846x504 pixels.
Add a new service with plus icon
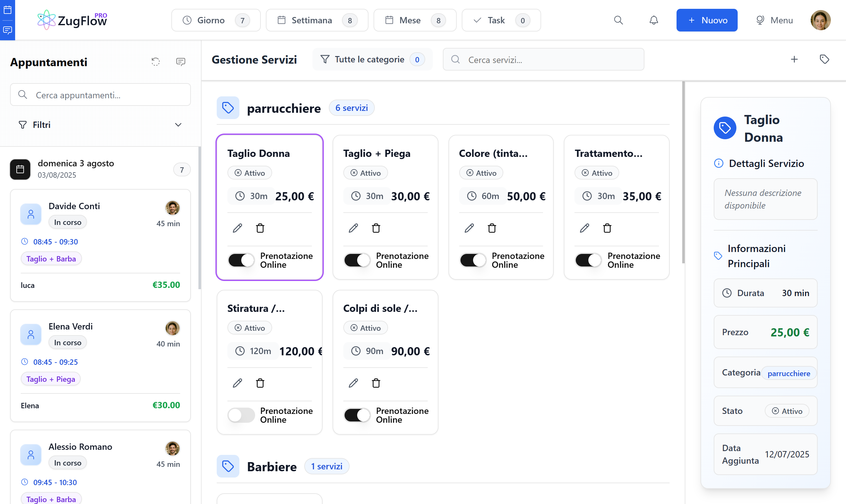[x=794, y=60]
